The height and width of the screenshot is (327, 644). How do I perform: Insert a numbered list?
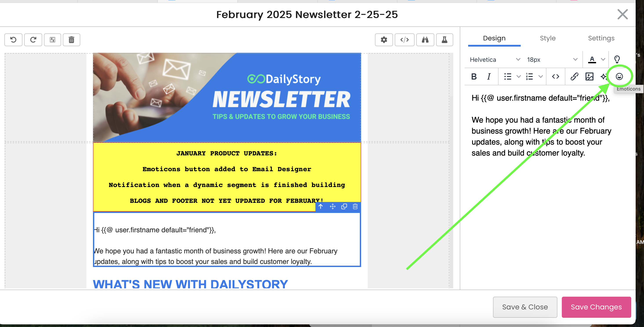click(529, 76)
